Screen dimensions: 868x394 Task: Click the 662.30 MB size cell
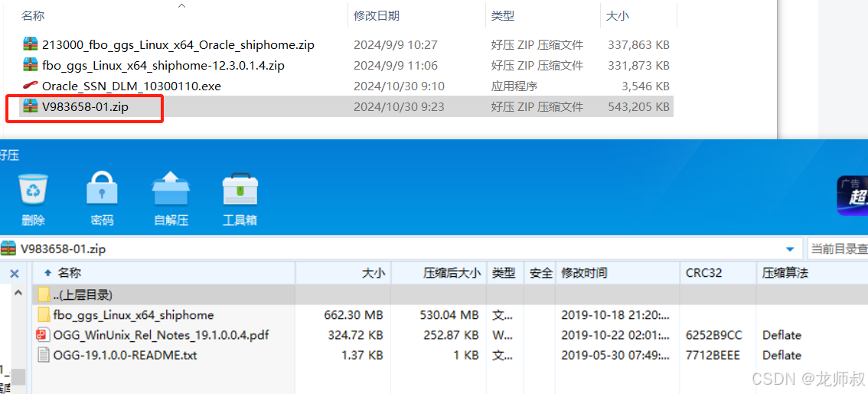pos(353,315)
